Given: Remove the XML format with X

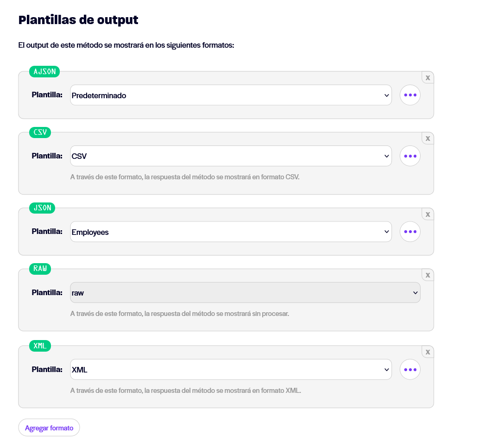Looking at the screenshot, I should click(428, 352).
